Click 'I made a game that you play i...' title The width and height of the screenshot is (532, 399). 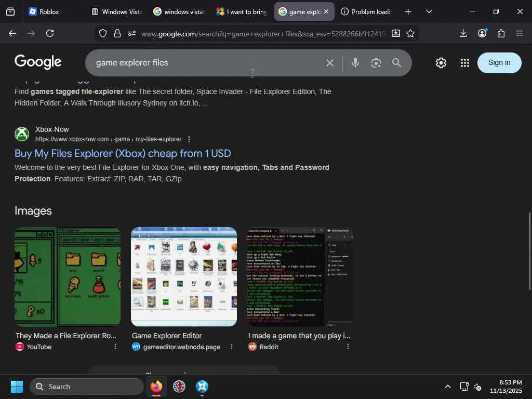(x=299, y=336)
